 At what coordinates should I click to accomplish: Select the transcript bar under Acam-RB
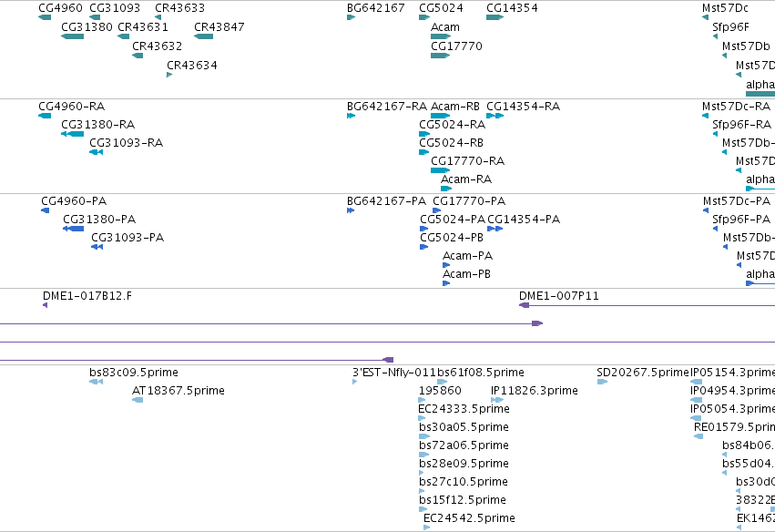441,116
